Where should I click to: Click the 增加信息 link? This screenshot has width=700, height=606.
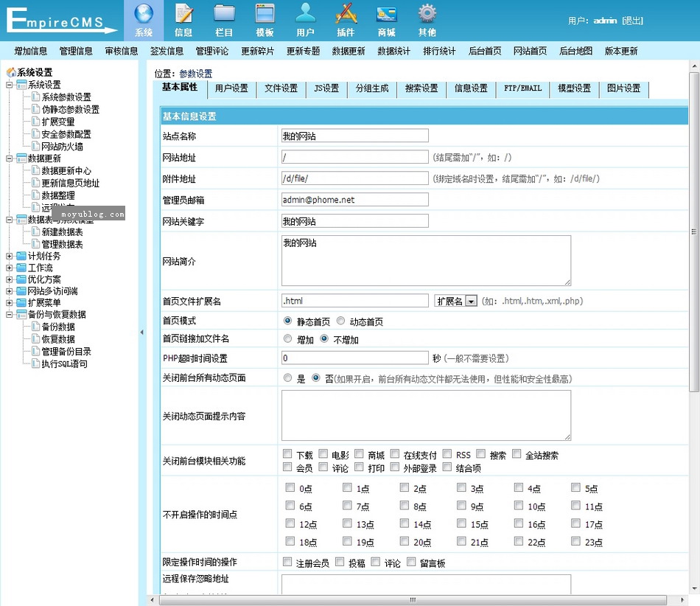30,51
